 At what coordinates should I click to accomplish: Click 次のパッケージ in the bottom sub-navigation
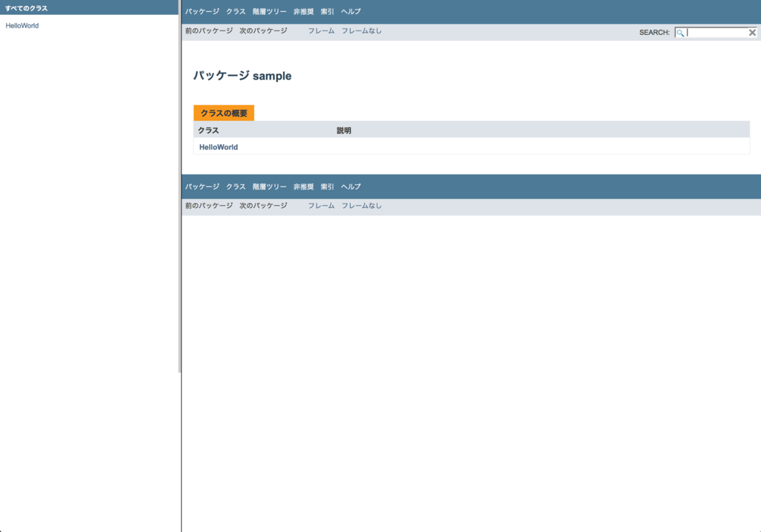click(263, 206)
